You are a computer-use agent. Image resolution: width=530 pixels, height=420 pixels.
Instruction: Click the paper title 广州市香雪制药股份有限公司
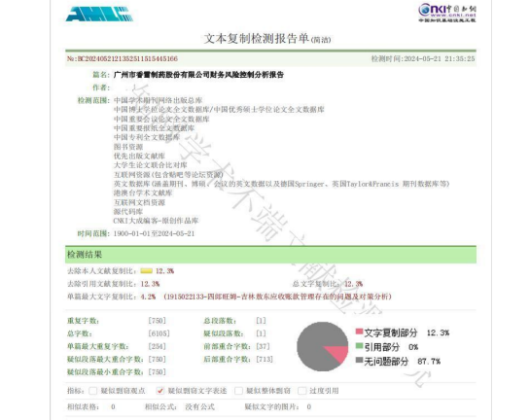tap(198, 75)
